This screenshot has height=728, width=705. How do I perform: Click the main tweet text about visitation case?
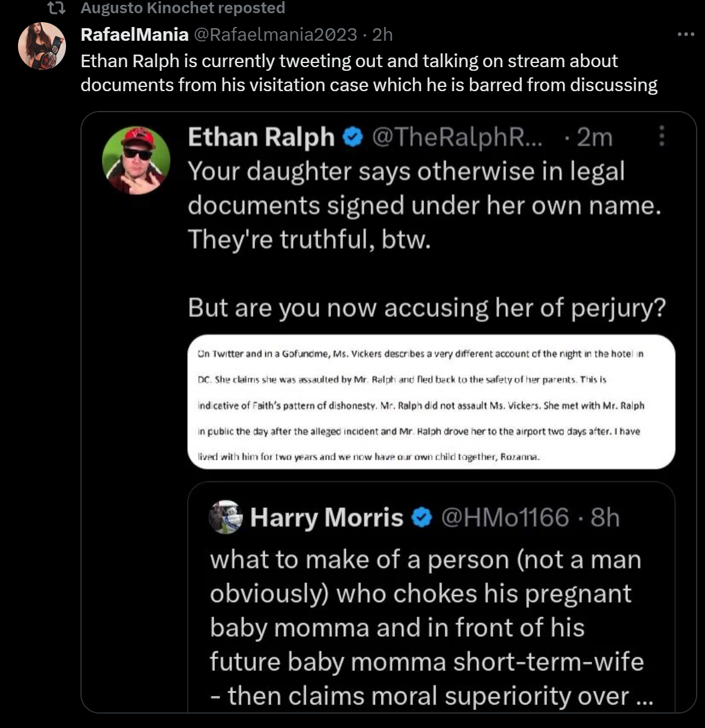(368, 73)
